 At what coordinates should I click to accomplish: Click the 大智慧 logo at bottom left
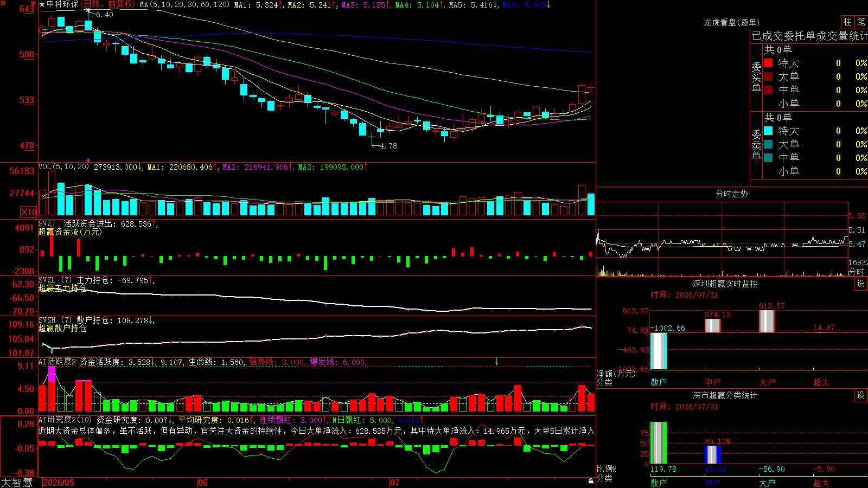click(x=17, y=483)
